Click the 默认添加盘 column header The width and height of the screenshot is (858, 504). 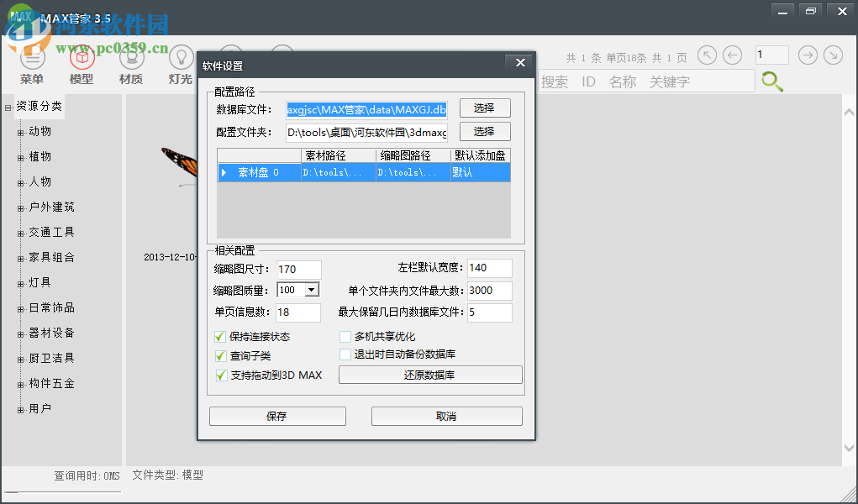(479, 155)
